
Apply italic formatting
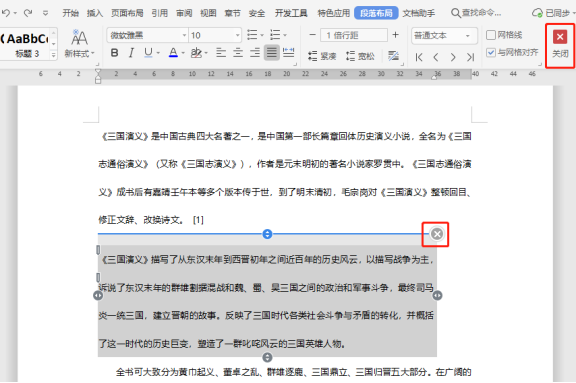pyautogui.click(x=131, y=53)
